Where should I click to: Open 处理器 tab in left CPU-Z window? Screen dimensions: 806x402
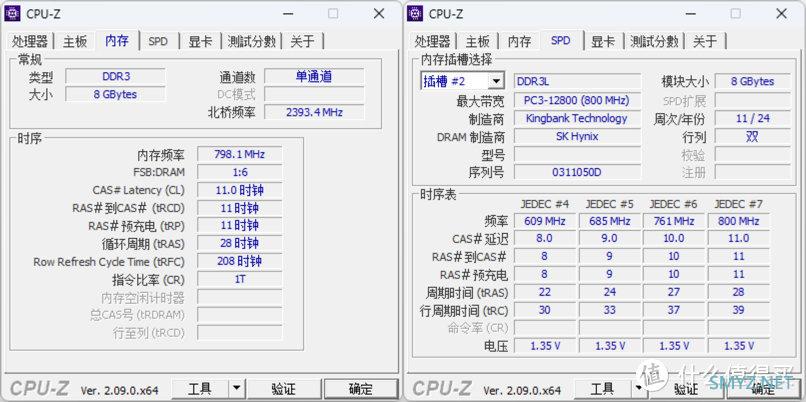(30, 42)
